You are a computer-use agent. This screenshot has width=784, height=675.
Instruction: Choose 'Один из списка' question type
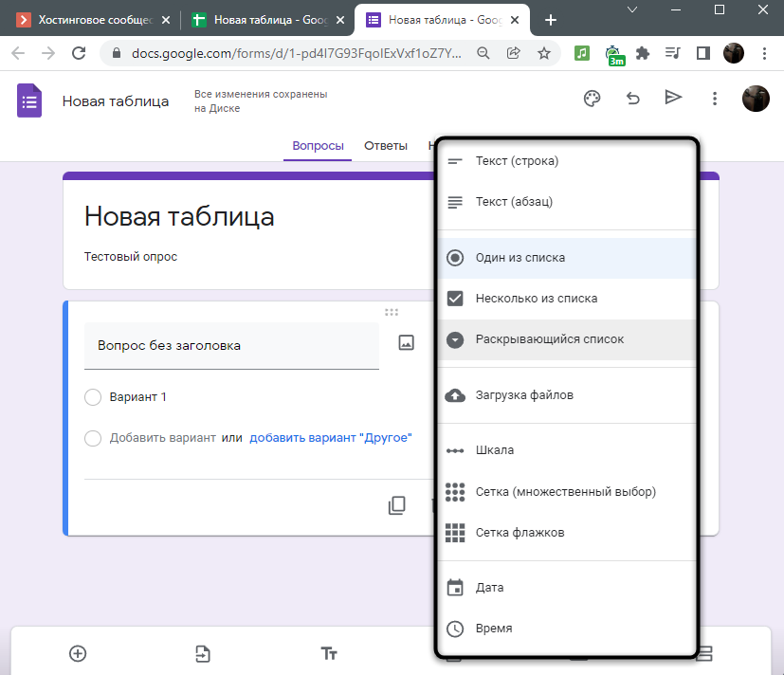point(520,258)
